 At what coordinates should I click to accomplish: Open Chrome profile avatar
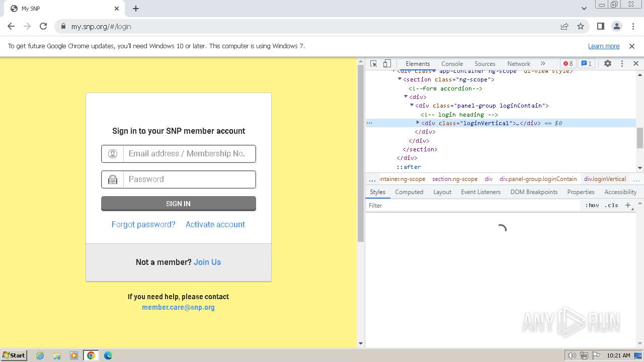617,27
